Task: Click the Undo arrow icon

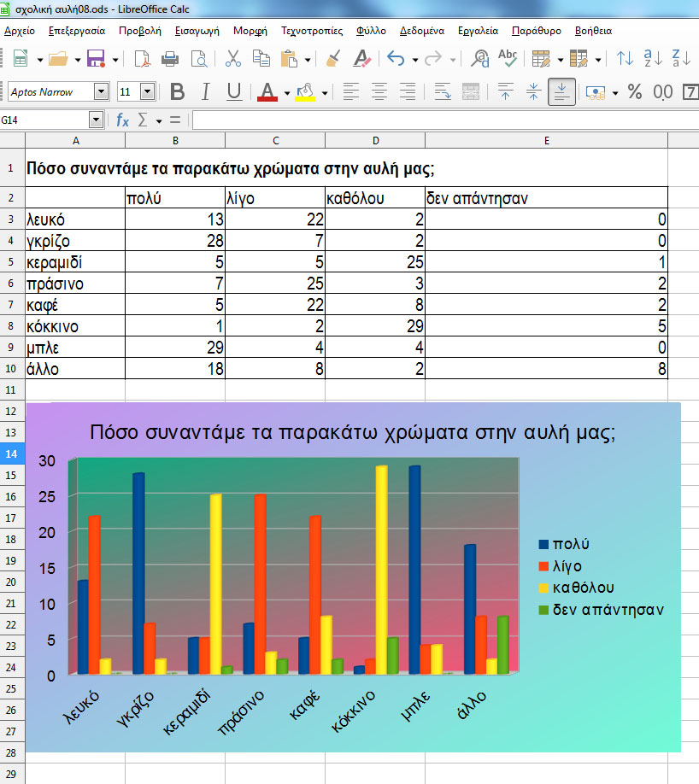Action: (395, 59)
